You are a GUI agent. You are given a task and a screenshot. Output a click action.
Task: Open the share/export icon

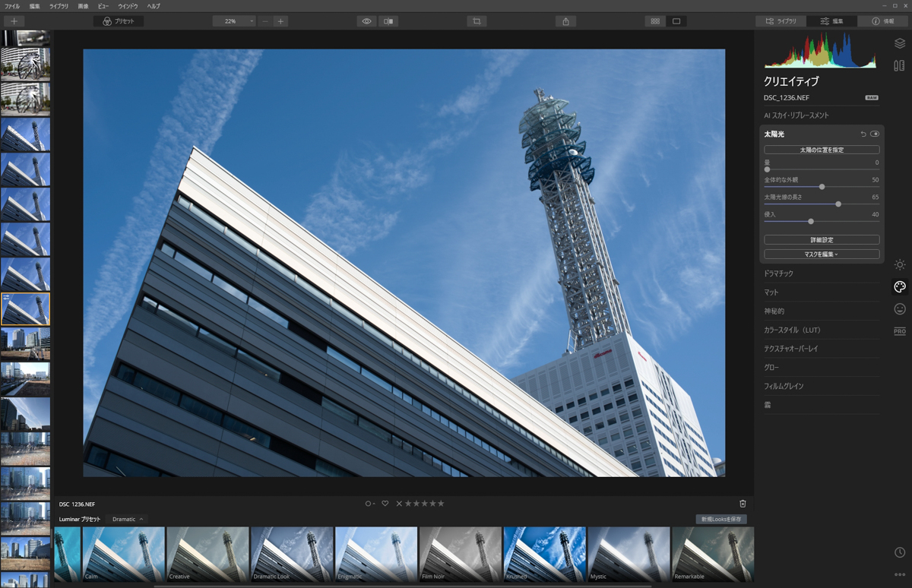pos(565,21)
